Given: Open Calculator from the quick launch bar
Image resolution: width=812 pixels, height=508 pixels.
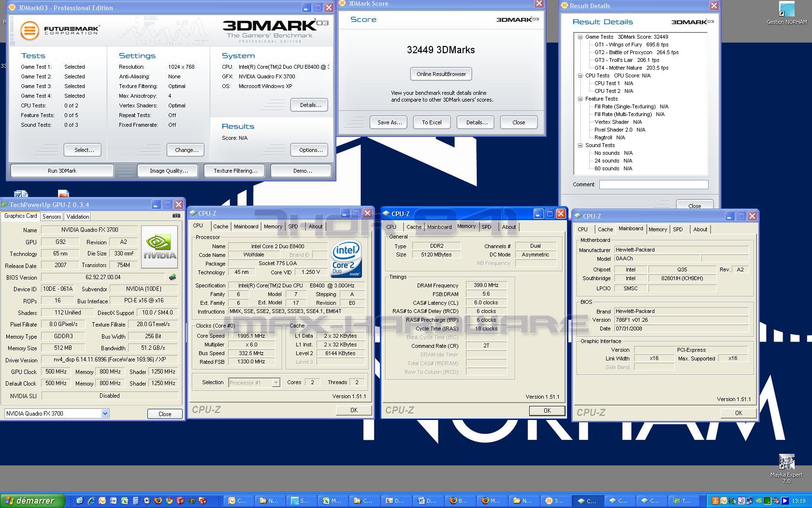Looking at the screenshot, I should coord(136,501).
